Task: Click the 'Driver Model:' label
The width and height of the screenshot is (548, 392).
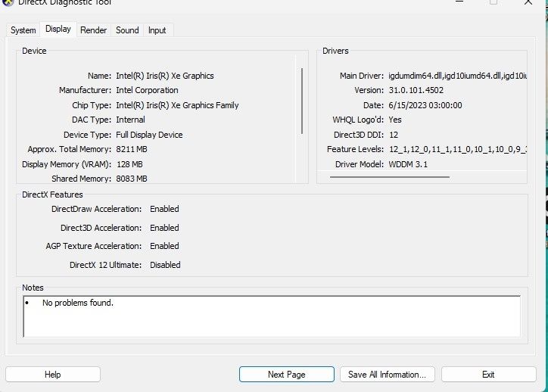Action: point(360,164)
